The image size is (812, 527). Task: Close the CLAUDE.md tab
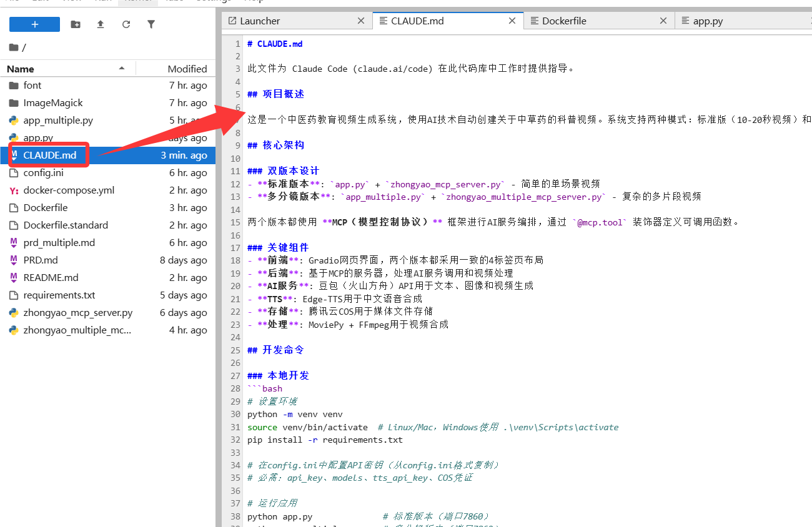coord(512,21)
